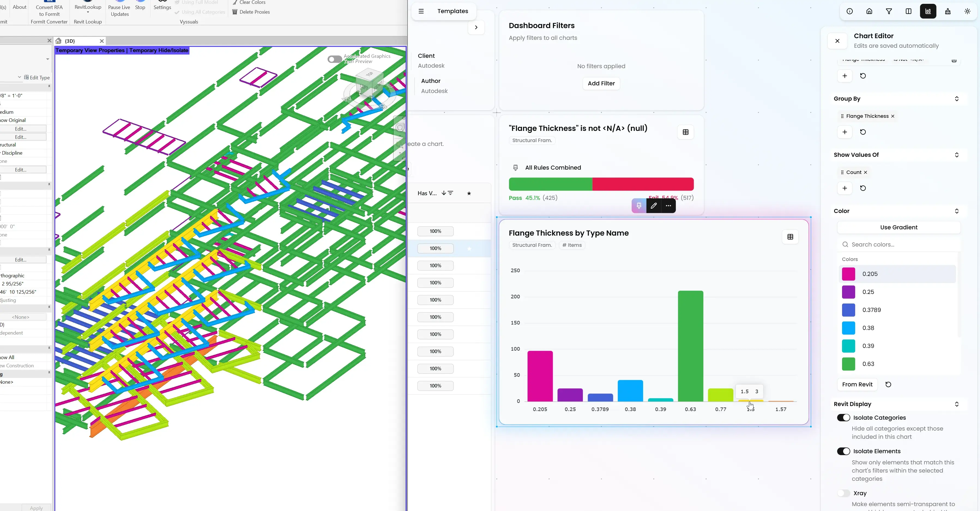The image size is (980, 511).
Task: Collapse the Color section chevrons
Action: (x=956, y=211)
